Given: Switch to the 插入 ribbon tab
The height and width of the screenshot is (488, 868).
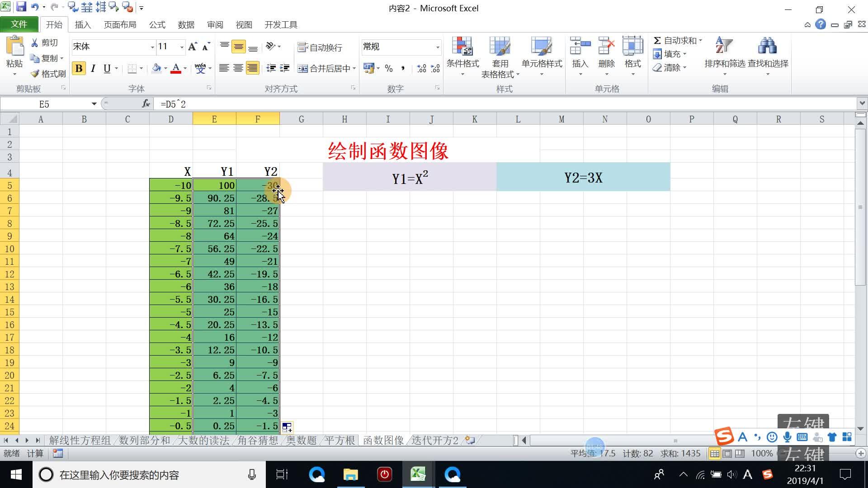Looking at the screenshot, I should 82,24.
